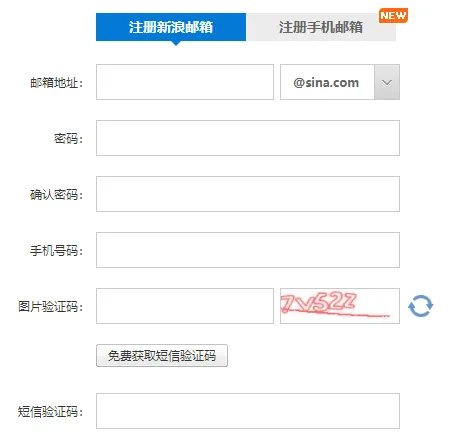Click the orange NEW badge
This screenshot has width=450, height=443.
point(393,15)
